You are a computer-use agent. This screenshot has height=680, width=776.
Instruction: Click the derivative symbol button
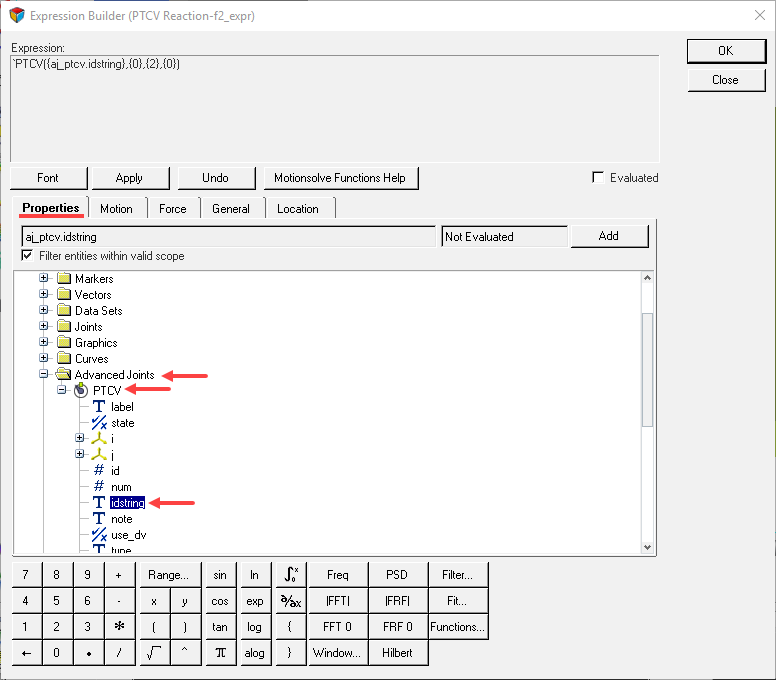point(290,601)
